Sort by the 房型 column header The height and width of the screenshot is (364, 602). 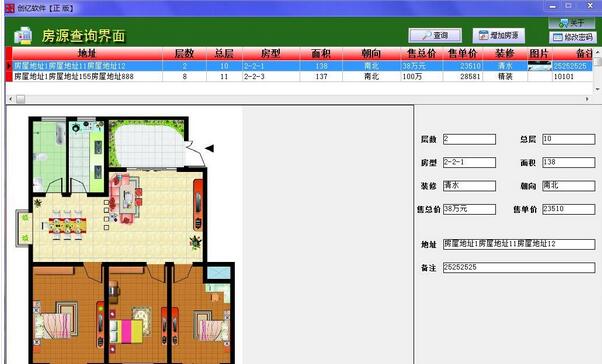271,53
